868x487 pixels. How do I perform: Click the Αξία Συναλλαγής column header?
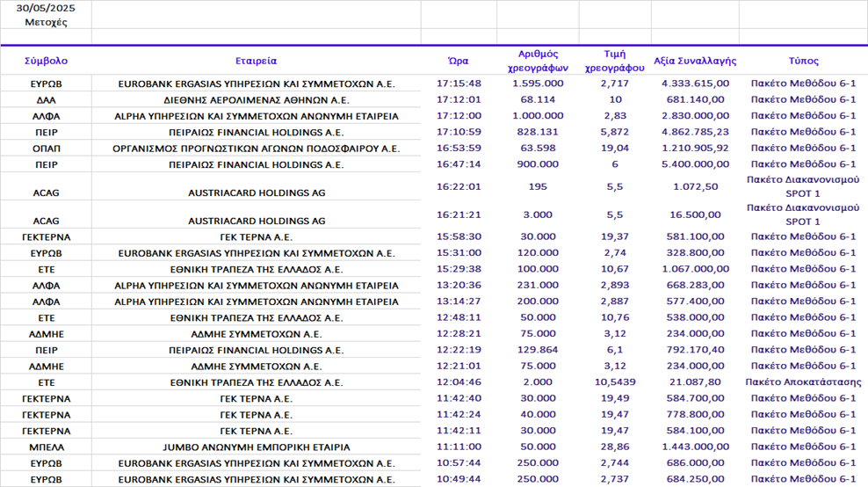(x=695, y=61)
